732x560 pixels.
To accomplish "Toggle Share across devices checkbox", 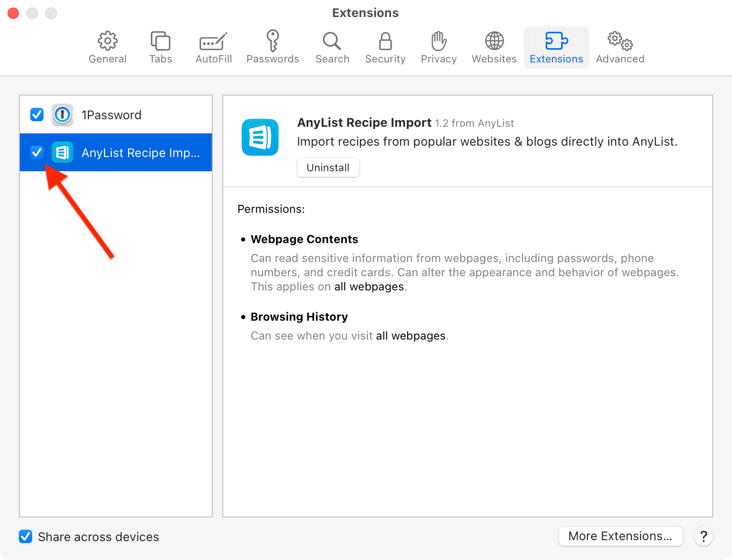I will pyautogui.click(x=26, y=536).
